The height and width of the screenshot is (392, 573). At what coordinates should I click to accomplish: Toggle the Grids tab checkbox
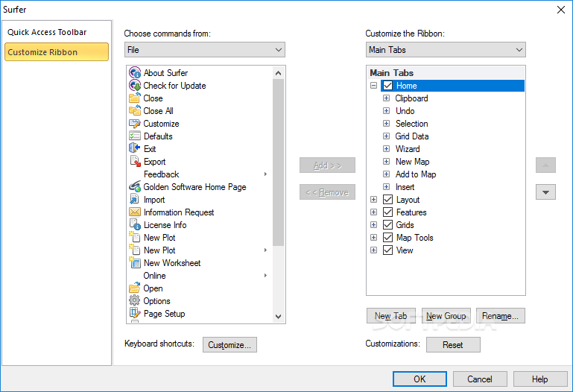(x=387, y=224)
